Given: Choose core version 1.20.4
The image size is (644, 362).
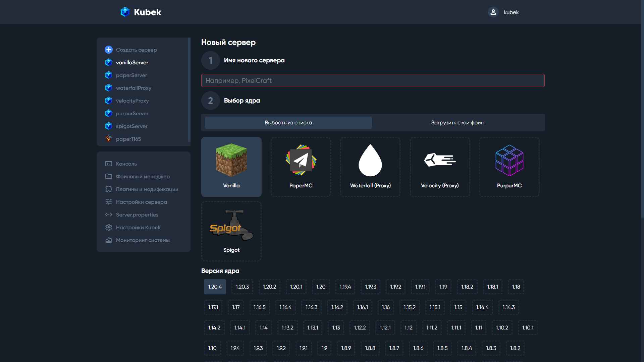Looking at the screenshot, I should [215, 287].
